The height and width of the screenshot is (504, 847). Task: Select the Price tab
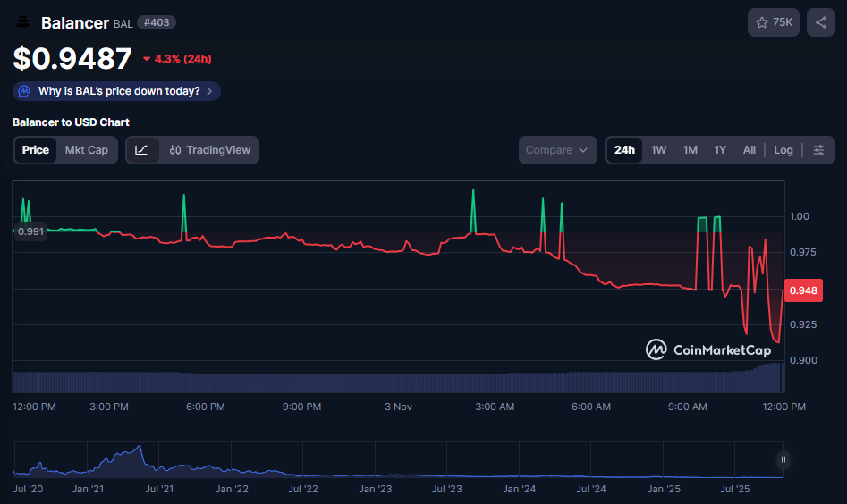[36, 150]
